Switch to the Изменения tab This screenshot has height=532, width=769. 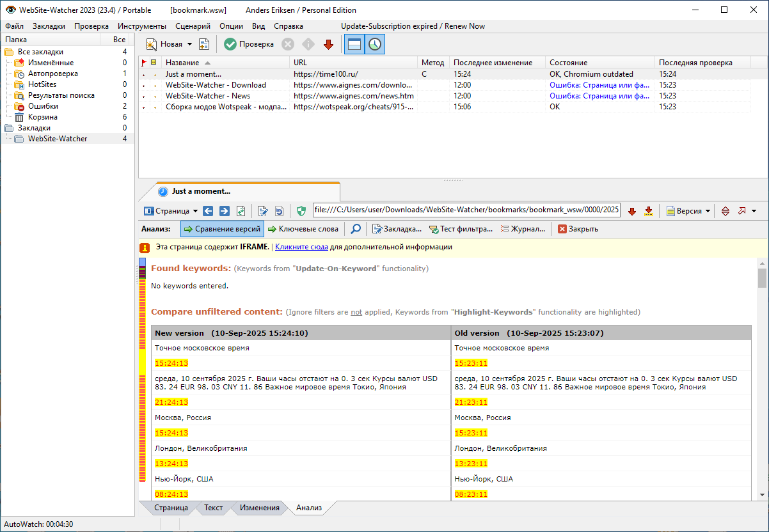pyautogui.click(x=259, y=508)
